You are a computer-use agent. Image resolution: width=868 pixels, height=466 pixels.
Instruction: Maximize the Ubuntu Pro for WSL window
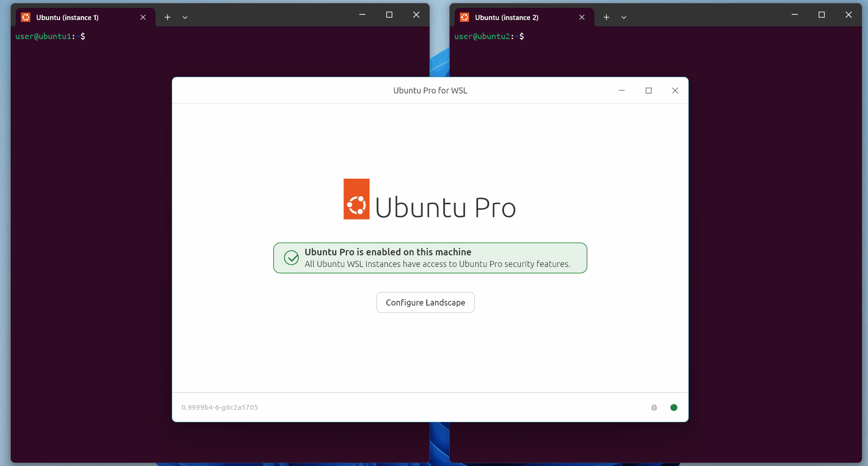click(x=648, y=90)
